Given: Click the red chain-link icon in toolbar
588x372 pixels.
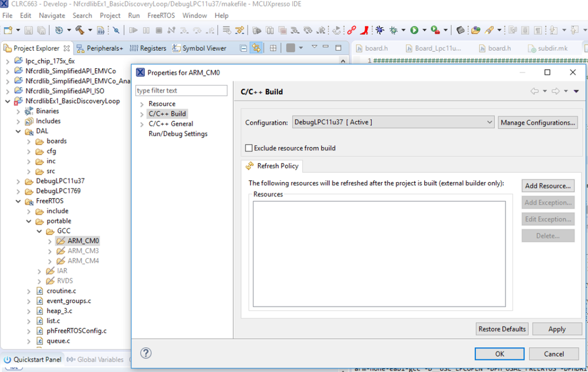Looking at the screenshot, I should click(x=351, y=30).
